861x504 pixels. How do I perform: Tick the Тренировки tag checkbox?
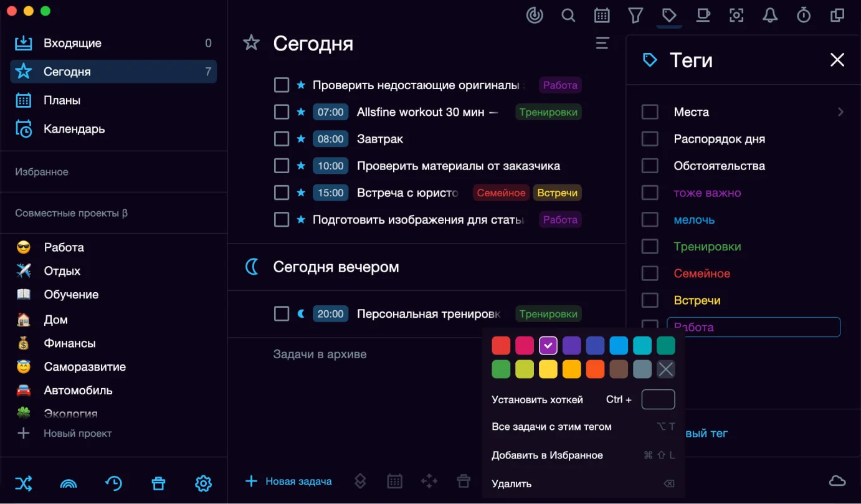pyautogui.click(x=650, y=247)
